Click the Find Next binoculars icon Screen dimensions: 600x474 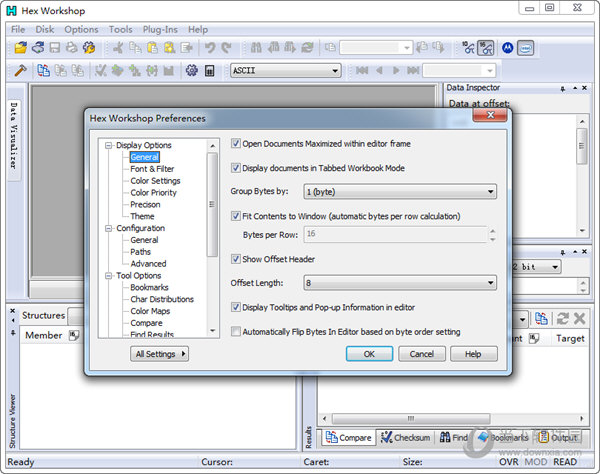click(x=290, y=48)
